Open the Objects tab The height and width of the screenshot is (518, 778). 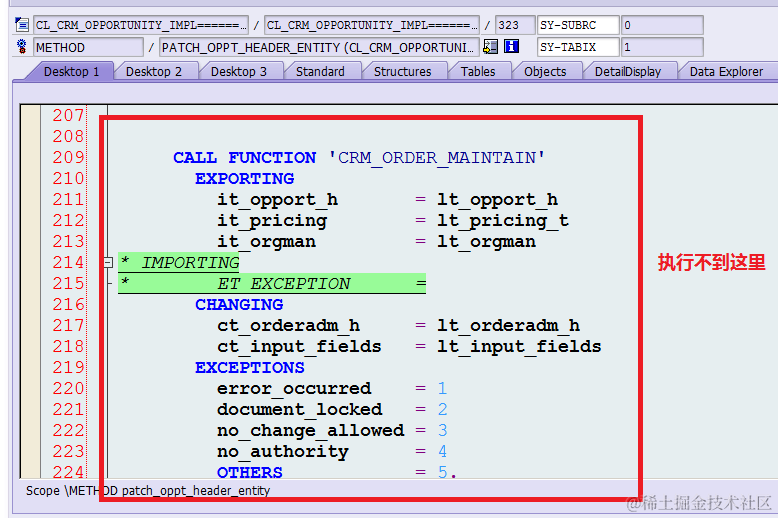[x=545, y=71]
